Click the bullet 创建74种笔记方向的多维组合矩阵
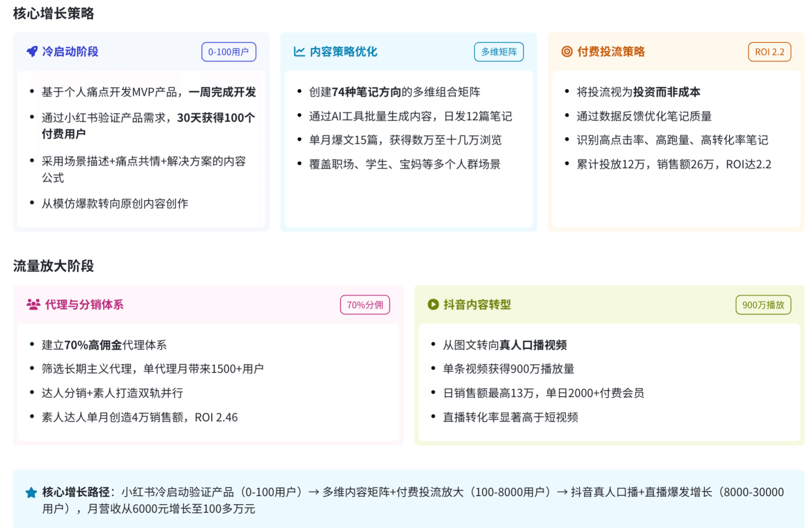Viewport: 812px width, 528px height. pos(395,92)
